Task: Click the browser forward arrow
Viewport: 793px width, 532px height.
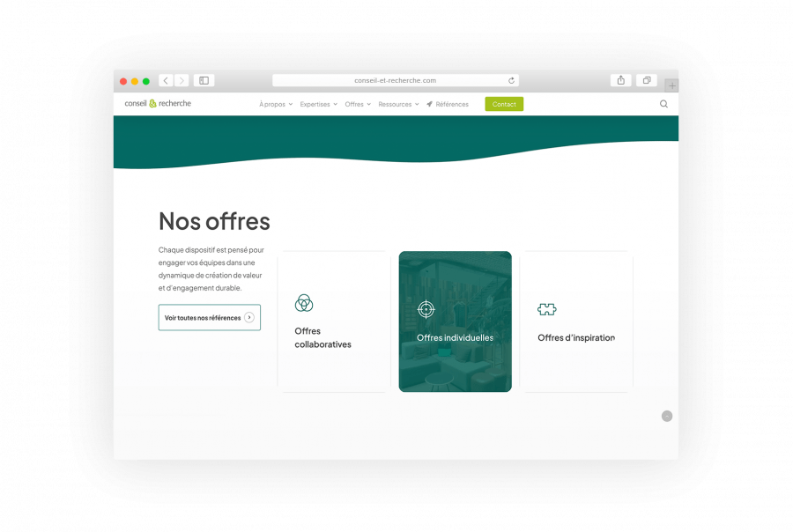Action: (182, 80)
